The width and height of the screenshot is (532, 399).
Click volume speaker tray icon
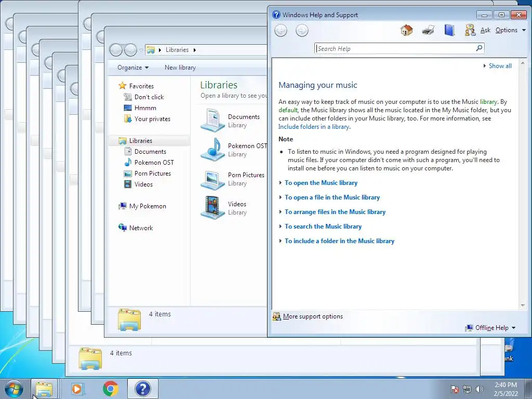point(480,389)
